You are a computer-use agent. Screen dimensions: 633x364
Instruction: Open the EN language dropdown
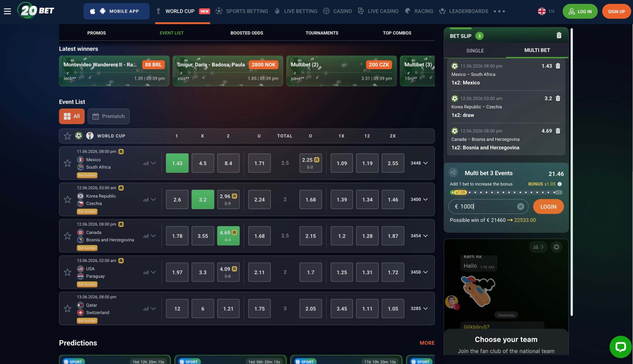(x=551, y=11)
